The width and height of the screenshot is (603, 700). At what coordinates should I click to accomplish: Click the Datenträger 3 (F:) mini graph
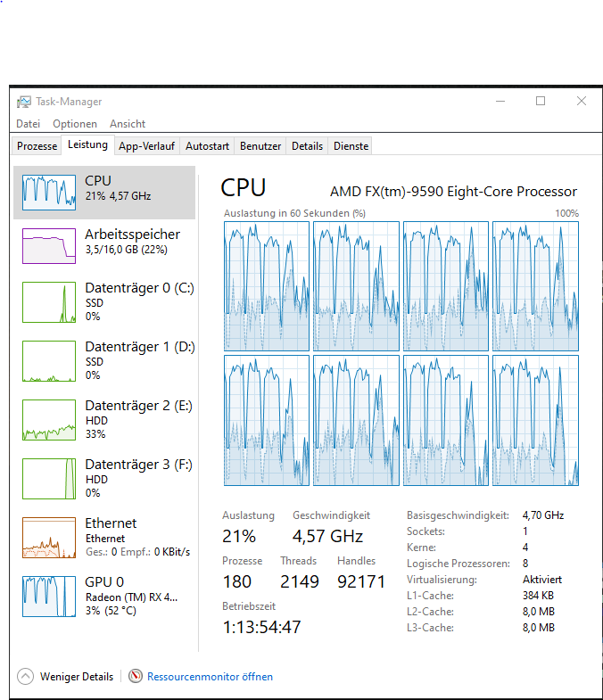[x=49, y=479]
